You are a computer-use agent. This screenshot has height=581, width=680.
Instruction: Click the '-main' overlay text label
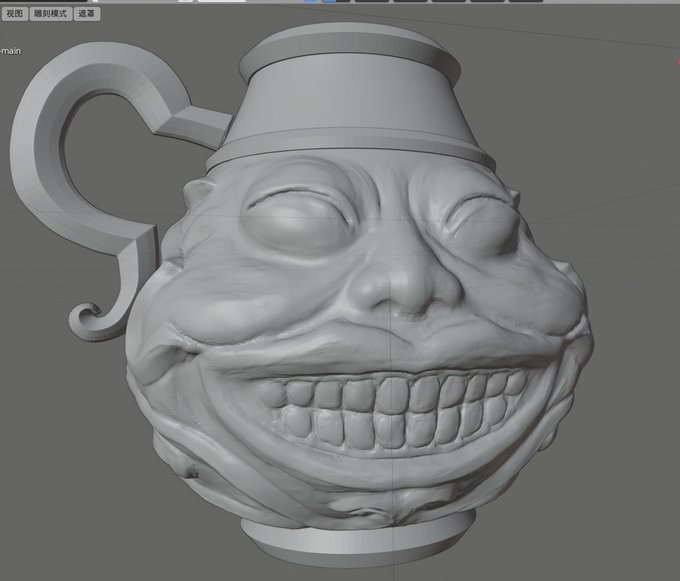click(10, 51)
